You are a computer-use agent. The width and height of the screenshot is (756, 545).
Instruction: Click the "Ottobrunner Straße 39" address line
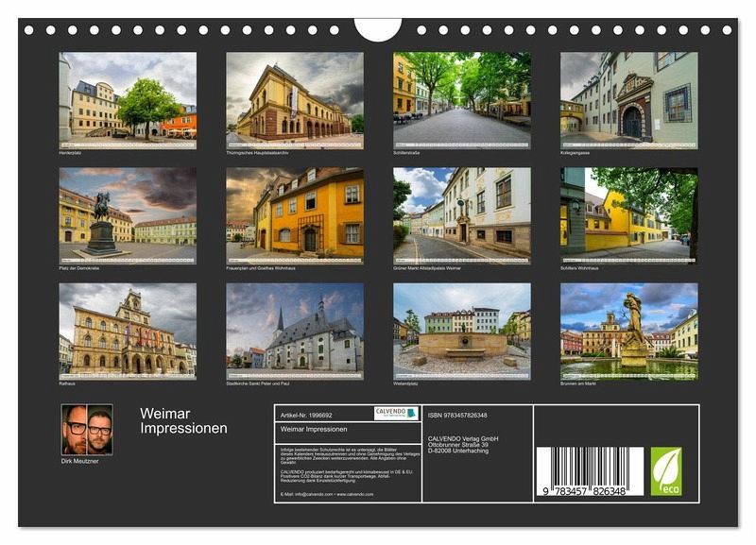click(x=458, y=445)
